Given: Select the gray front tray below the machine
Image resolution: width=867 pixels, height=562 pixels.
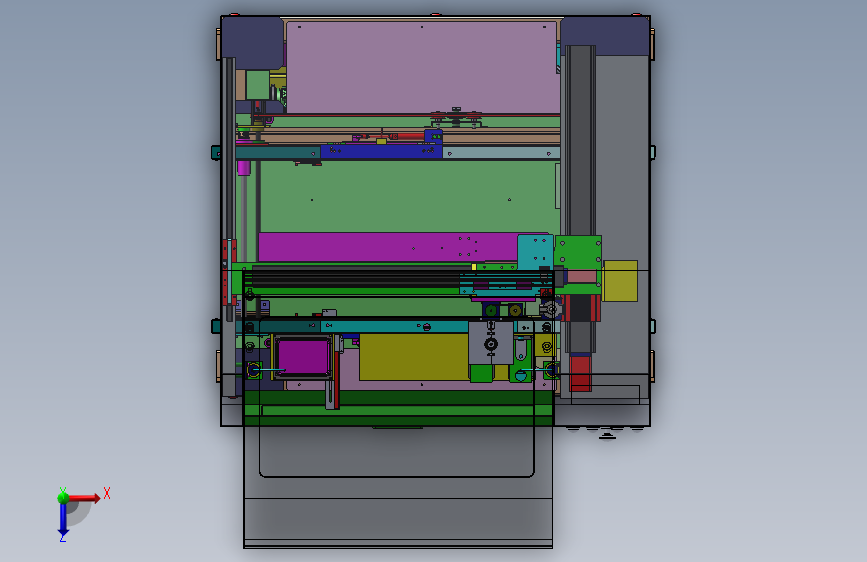Looking at the screenshot, I should tap(398, 487).
